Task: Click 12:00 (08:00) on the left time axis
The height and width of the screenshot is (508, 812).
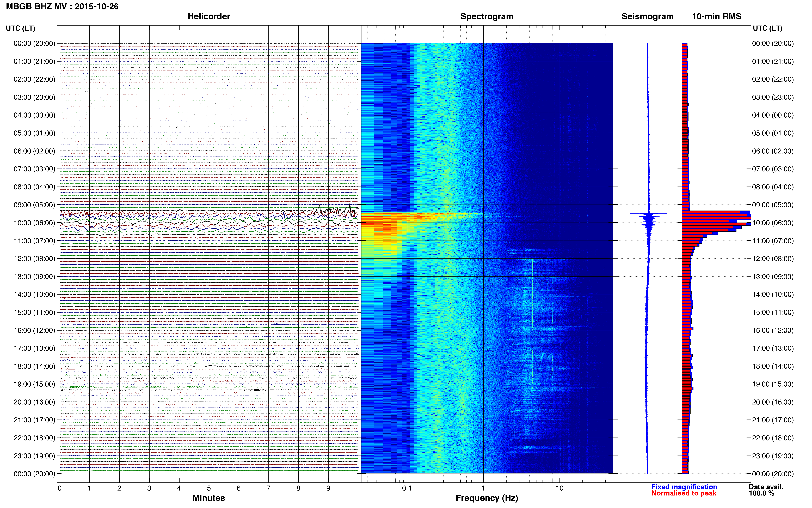Action: pos(34,259)
